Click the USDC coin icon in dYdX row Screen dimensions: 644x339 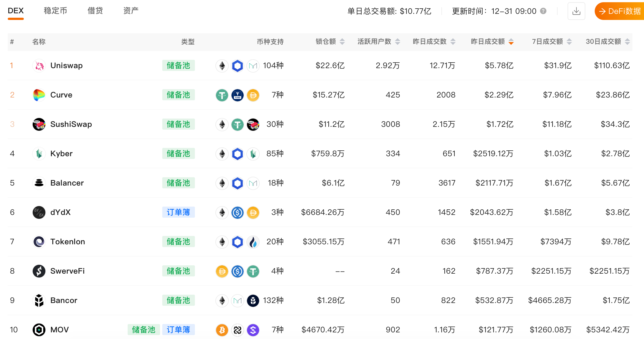[238, 213]
